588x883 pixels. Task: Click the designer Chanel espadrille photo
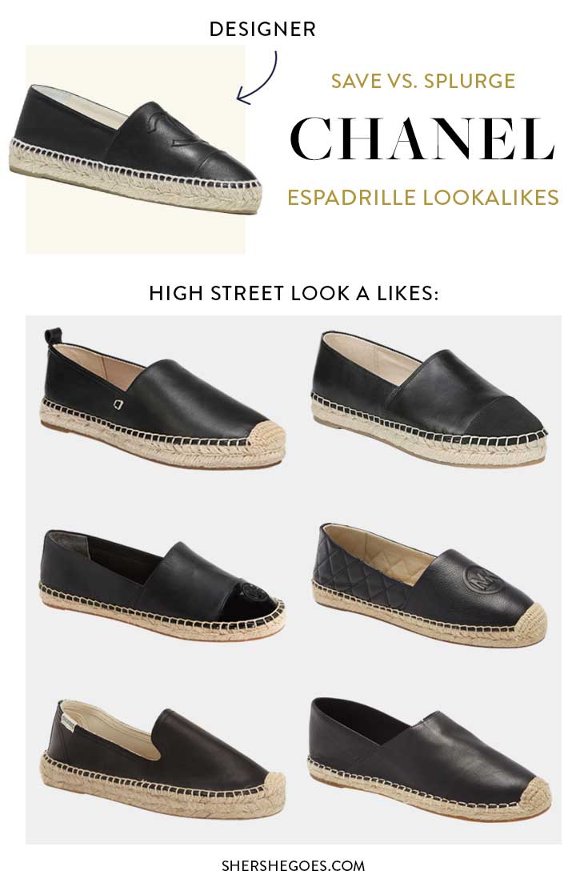pos(135,149)
